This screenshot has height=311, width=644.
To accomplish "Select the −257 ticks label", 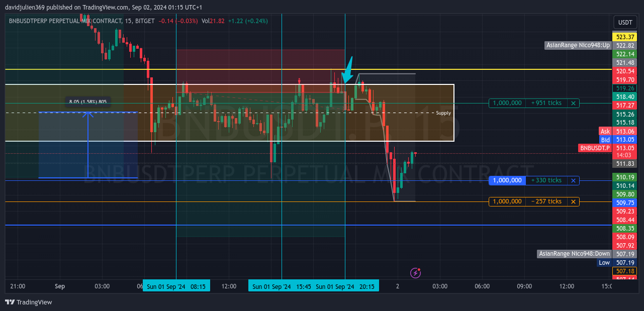I will tap(546, 201).
